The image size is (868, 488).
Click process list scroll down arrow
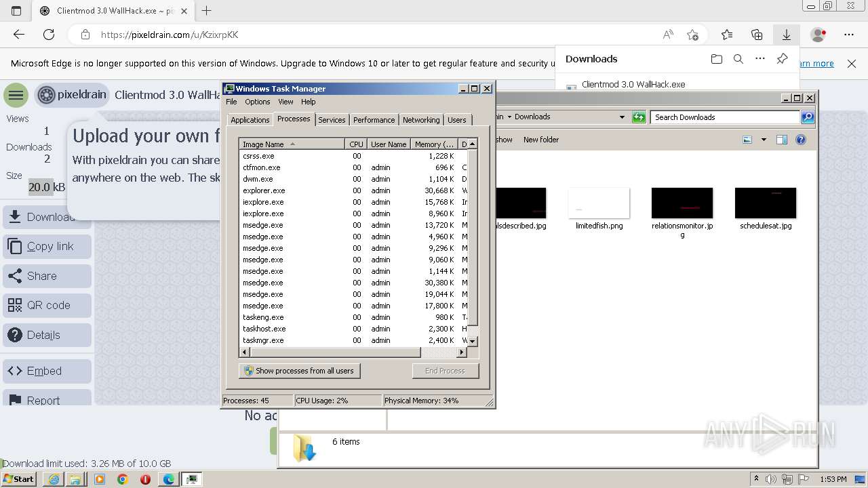pyautogui.click(x=473, y=341)
